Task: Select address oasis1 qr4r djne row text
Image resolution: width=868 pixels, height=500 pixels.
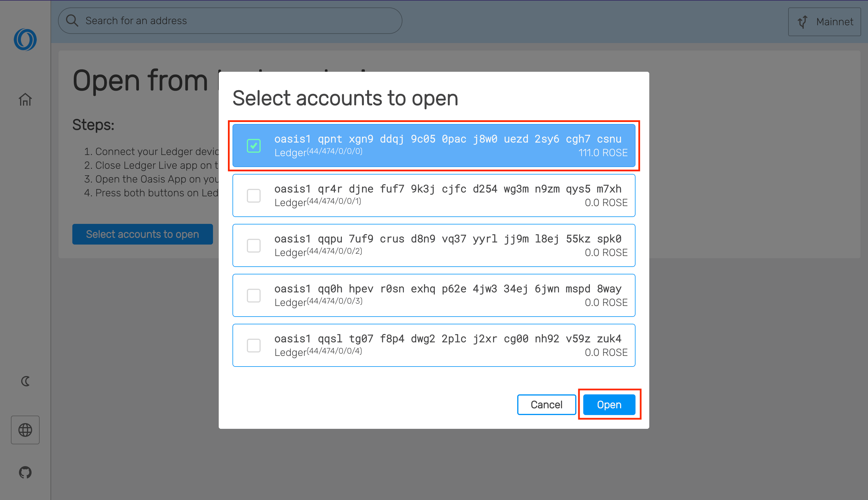Action: point(448,189)
